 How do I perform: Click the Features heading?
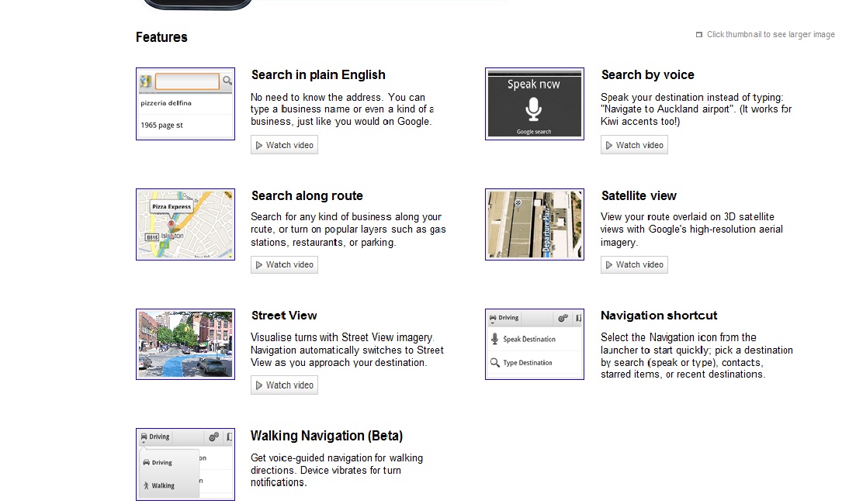point(161,37)
